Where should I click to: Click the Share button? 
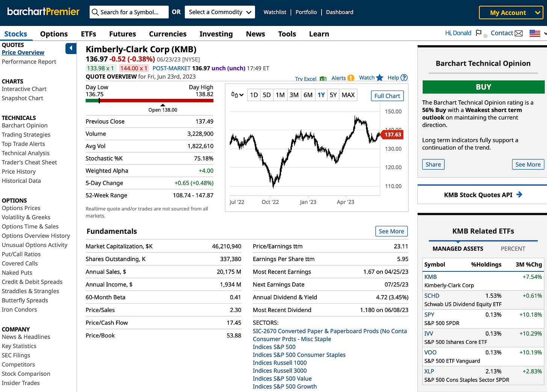(x=433, y=164)
